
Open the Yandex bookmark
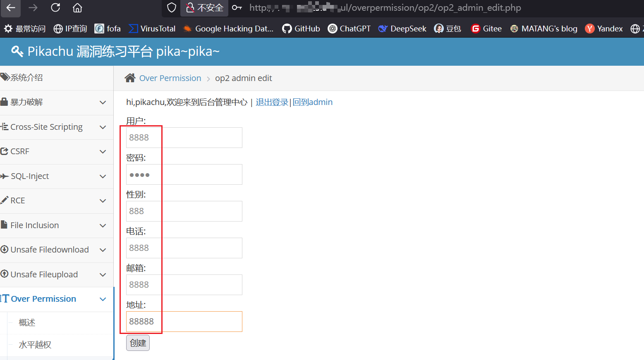pos(604,29)
